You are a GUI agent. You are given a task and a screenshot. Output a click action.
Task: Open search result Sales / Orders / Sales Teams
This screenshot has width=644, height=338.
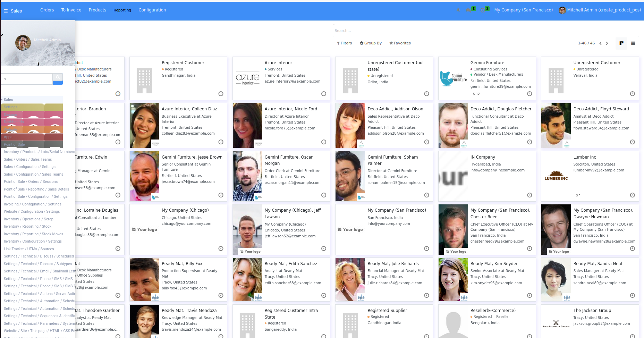(x=28, y=160)
